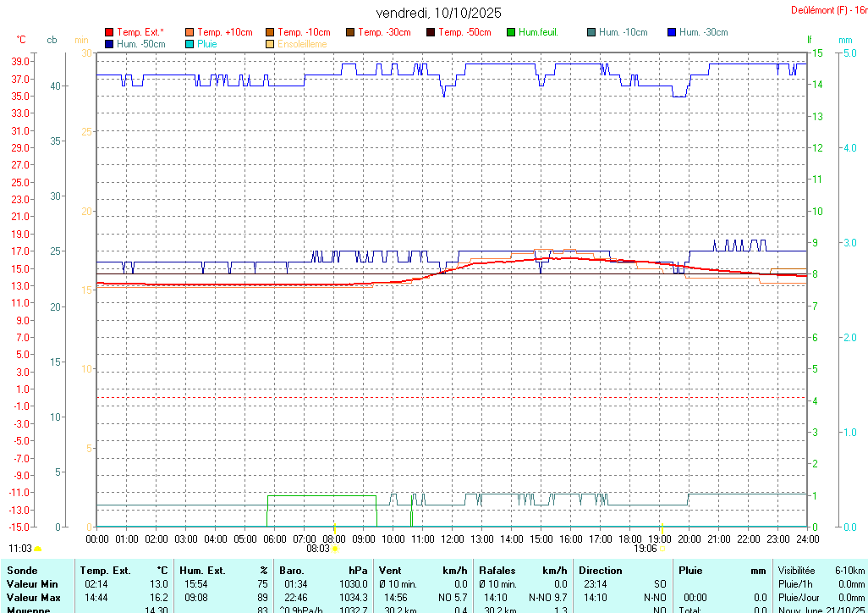Click the Baro. hPa column header
The width and height of the screenshot is (868, 613).
pos(292,571)
